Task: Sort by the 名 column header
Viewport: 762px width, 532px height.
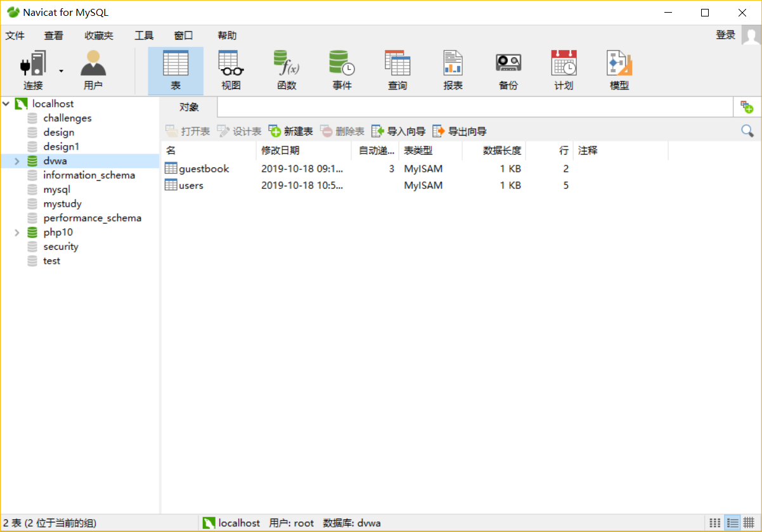Action: coord(209,150)
